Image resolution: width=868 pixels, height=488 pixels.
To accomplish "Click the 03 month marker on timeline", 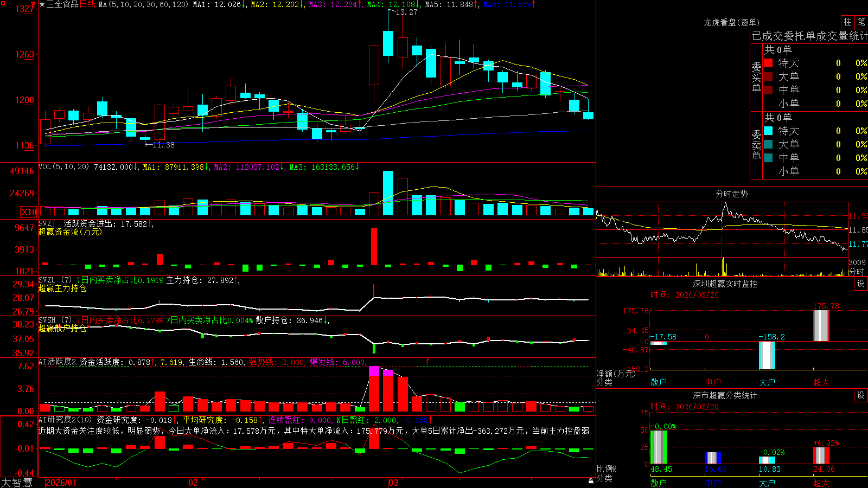I will tap(393, 483).
